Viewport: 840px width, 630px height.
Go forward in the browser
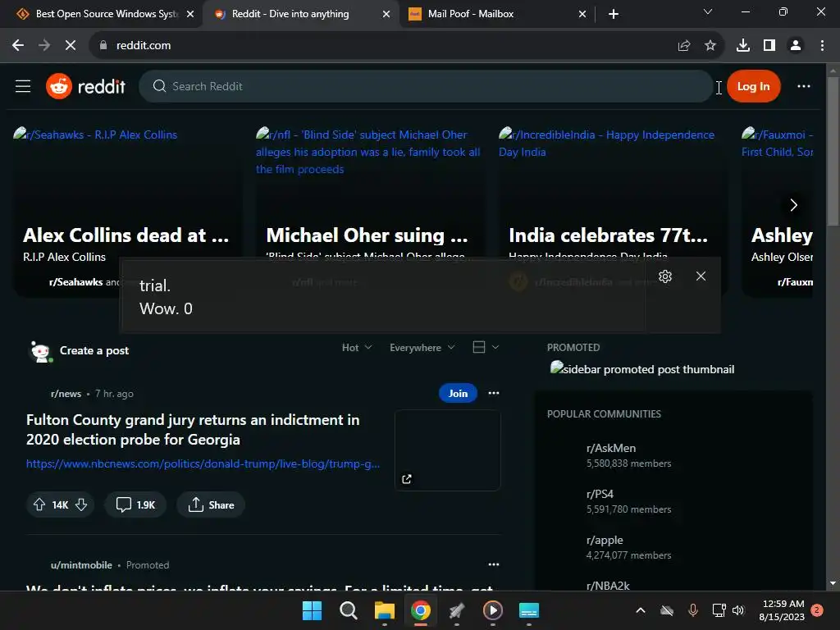44,46
